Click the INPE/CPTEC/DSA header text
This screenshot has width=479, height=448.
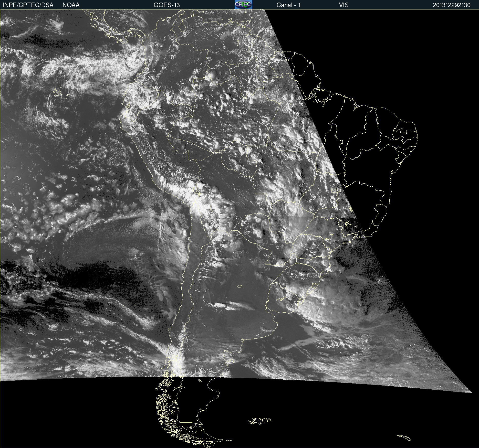[x=28, y=5]
